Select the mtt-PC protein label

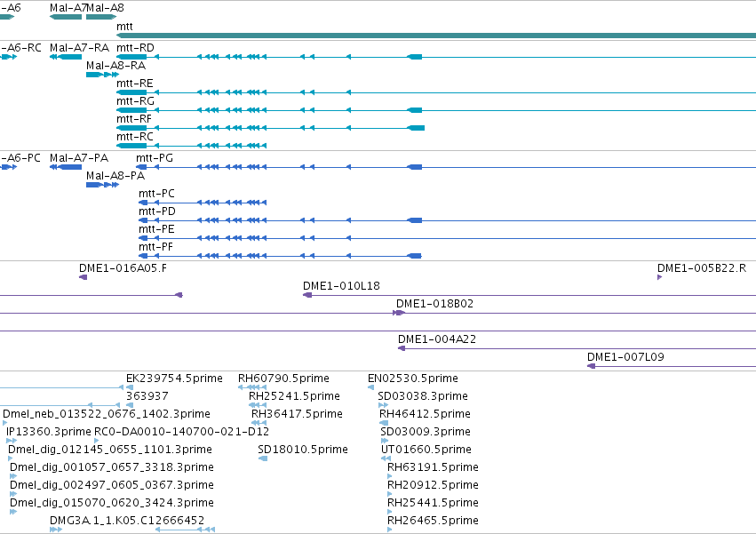156,194
